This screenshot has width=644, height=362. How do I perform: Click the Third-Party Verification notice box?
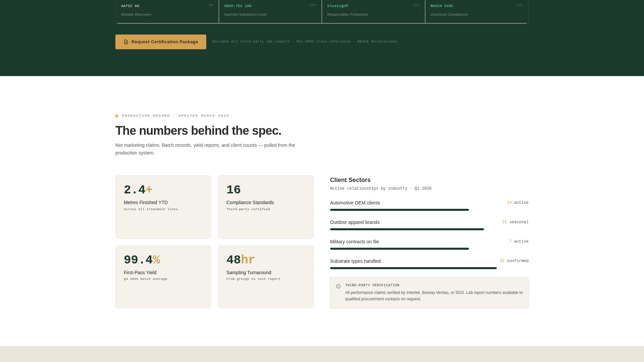[x=429, y=293]
